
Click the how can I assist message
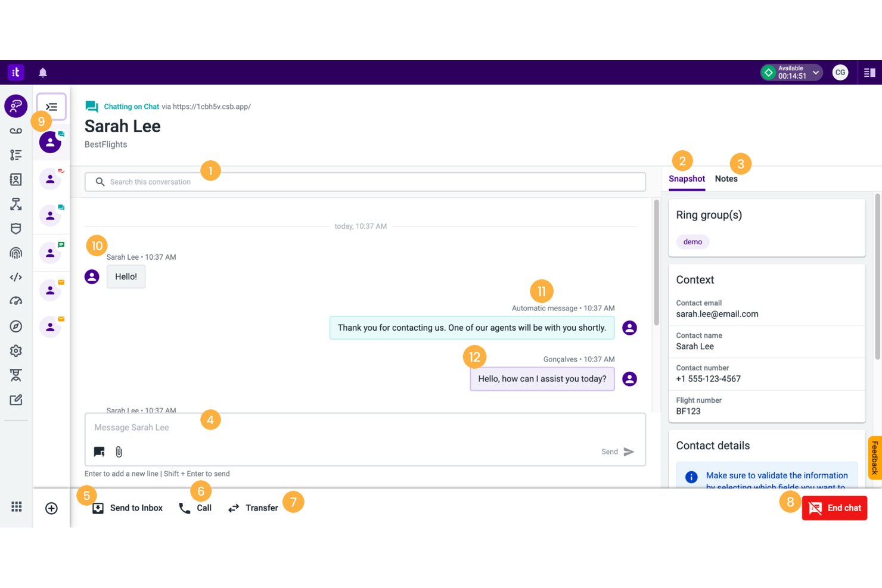[x=542, y=379]
